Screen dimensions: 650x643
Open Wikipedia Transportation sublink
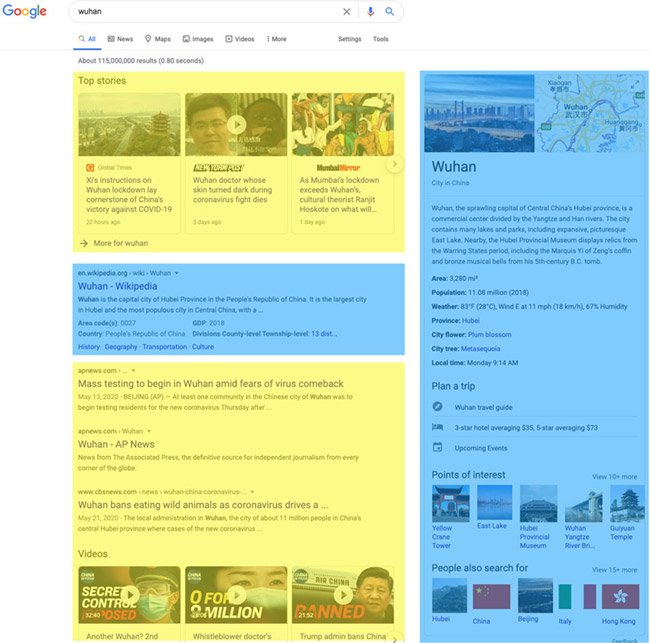pos(165,347)
